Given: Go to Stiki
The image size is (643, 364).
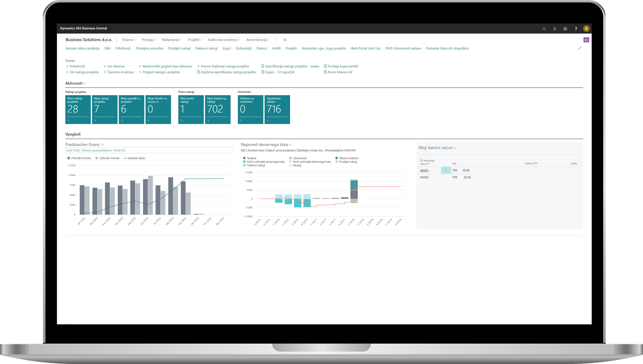Looking at the screenshot, I should pos(107,48).
